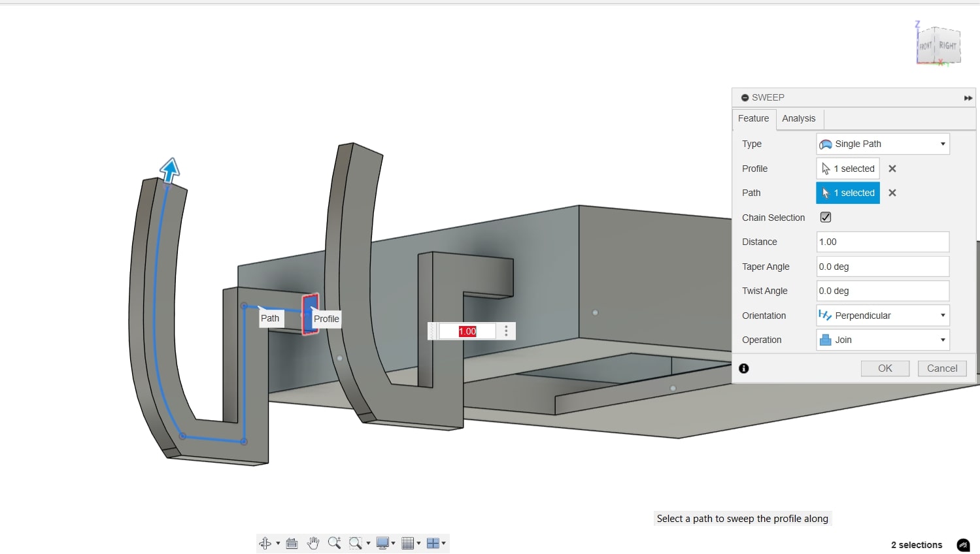The width and height of the screenshot is (980, 554).
Task: Clear the Path selection with X
Action: (x=892, y=193)
